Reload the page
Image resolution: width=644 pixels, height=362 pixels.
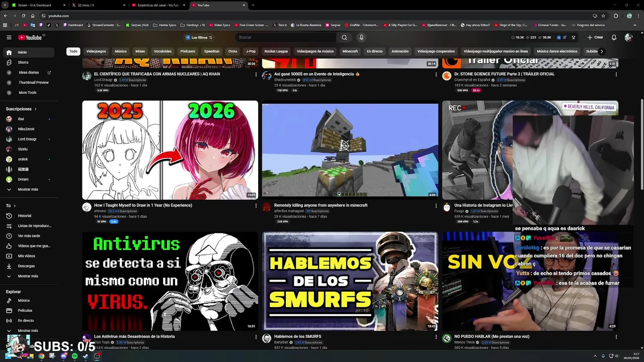(x=24, y=16)
